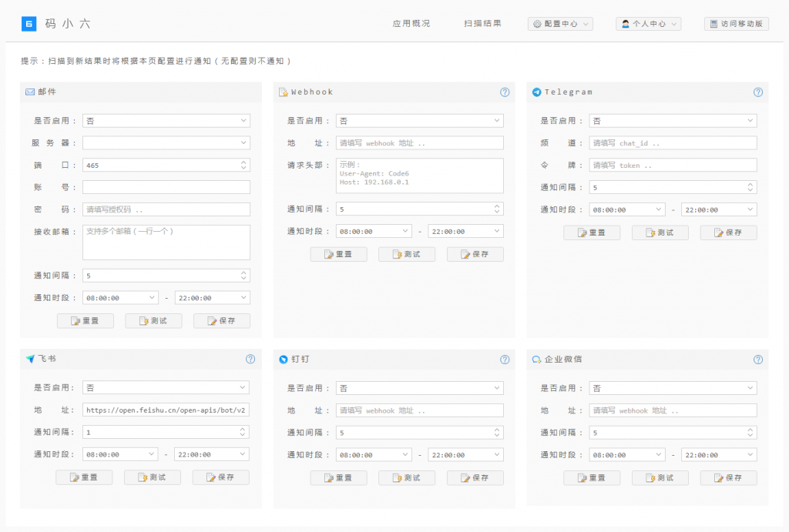Viewport: 789px width, 532px height.
Task: Click 测试 button in Telegram panel
Action: [x=660, y=233]
